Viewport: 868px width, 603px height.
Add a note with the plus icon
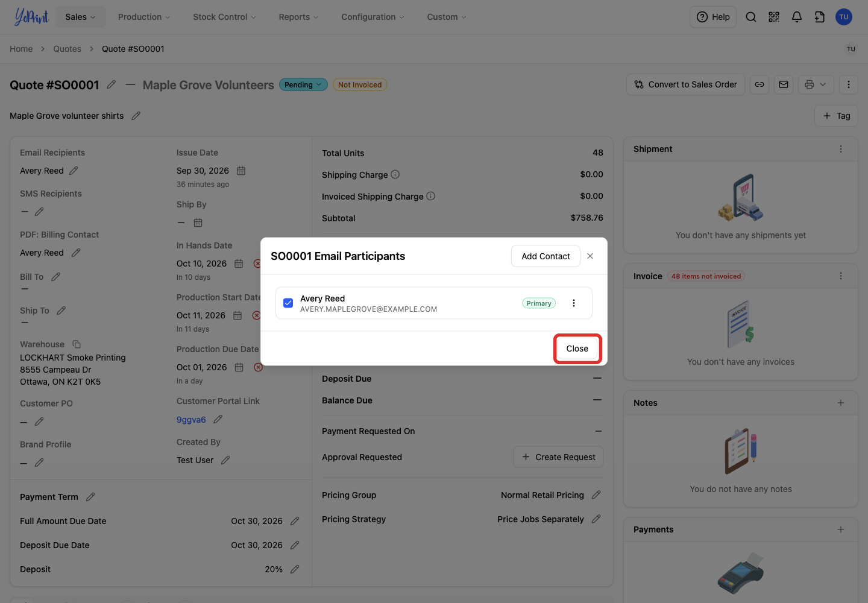[x=841, y=403]
